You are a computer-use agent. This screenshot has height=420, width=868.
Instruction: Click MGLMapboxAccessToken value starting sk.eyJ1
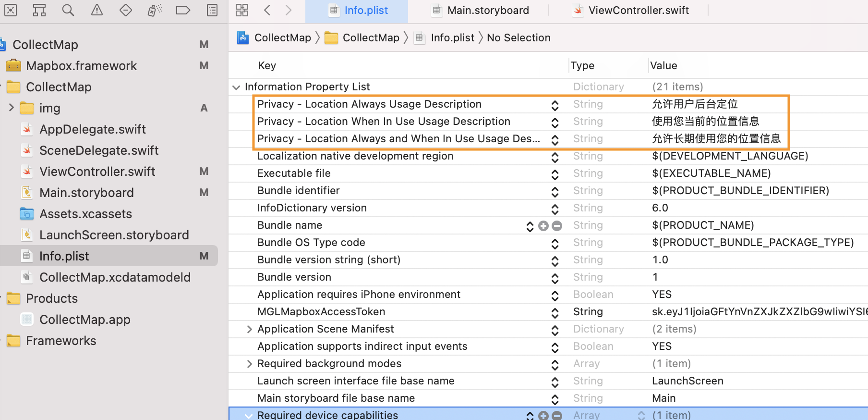point(759,312)
